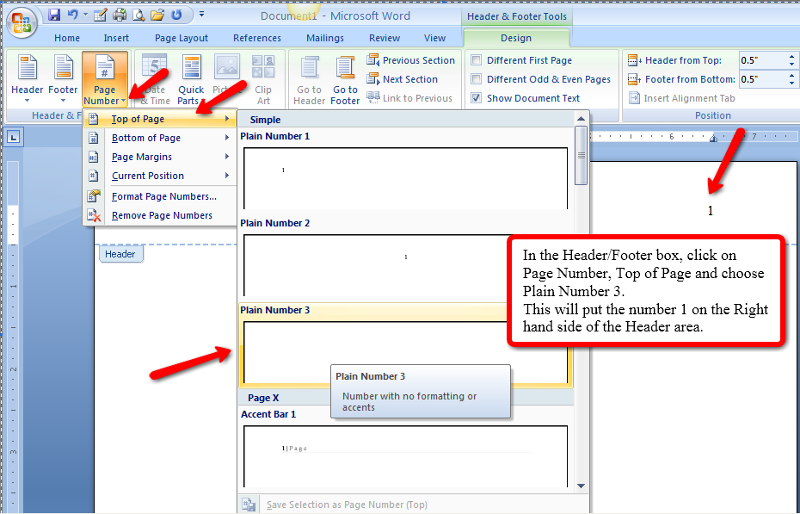Click the Simple gallery heading
Viewport: 800px width, 514px height.
coord(265,120)
